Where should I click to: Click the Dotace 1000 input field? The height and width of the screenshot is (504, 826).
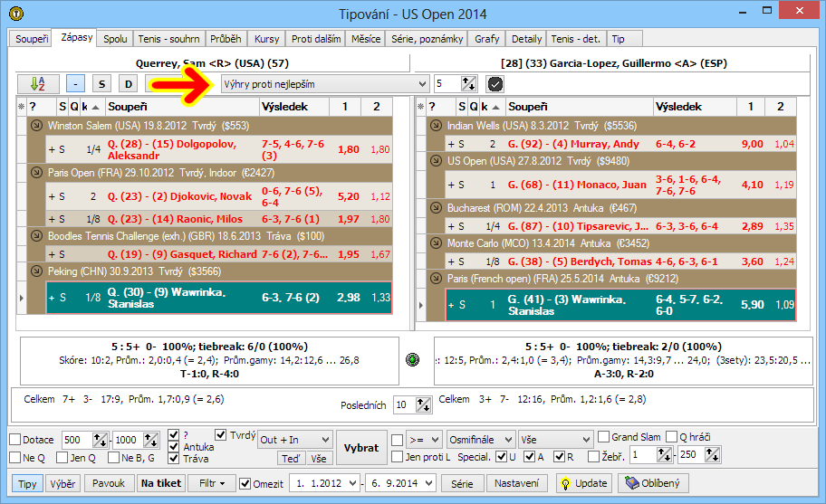click(x=129, y=440)
